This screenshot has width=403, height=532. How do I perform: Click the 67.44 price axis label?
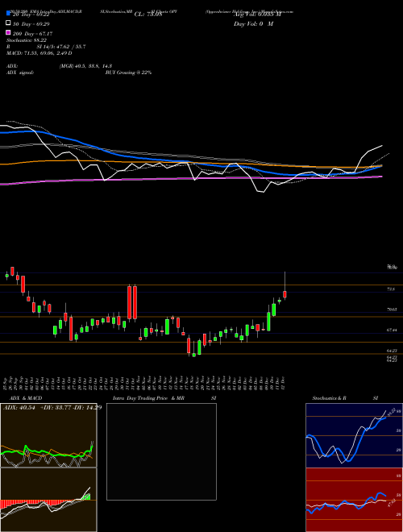tap(393, 330)
